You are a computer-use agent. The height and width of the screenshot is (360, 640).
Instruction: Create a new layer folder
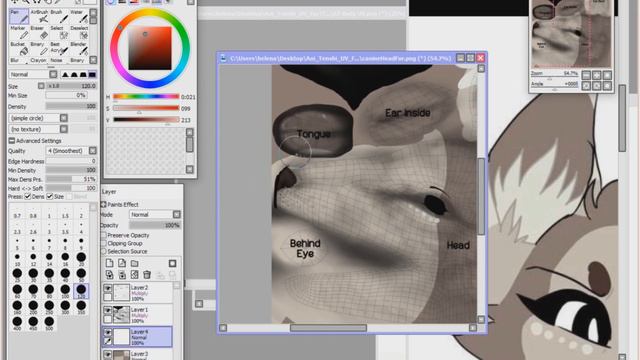(135, 263)
